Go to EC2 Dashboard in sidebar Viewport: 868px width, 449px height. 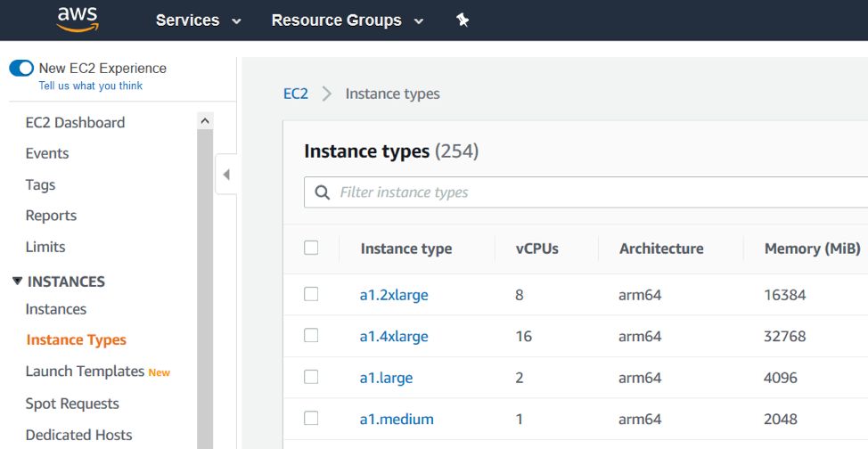(75, 123)
